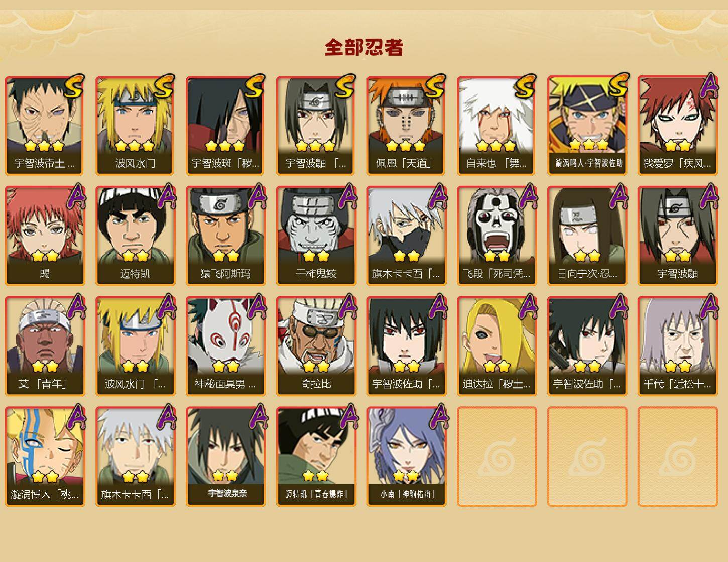This screenshot has width=728, height=562.
Task: Open the 迈特凯「青春爆炸」 ninja card
Action: 316,457
